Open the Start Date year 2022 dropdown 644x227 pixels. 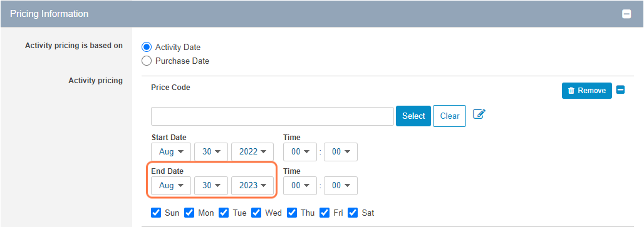pos(252,151)
